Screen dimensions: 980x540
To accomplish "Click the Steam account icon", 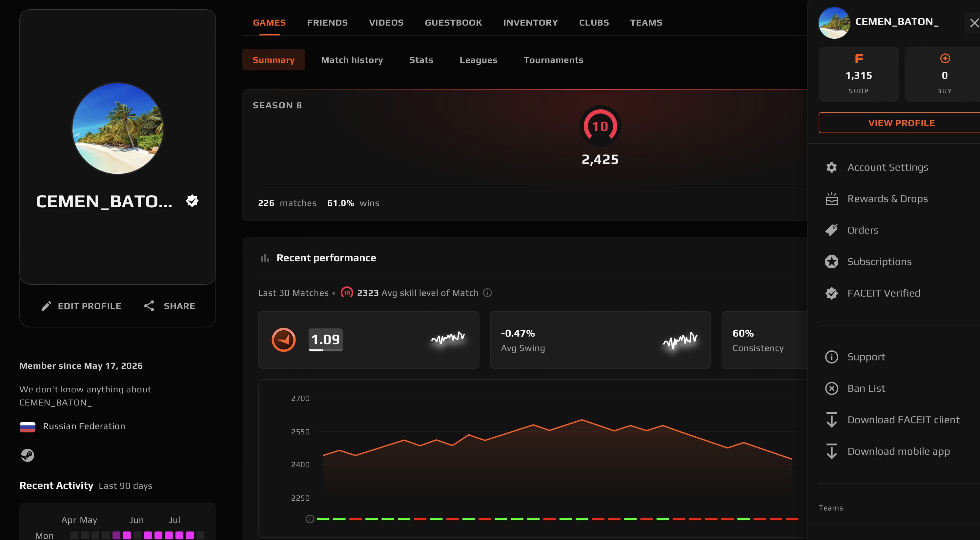I will (28, 455).
